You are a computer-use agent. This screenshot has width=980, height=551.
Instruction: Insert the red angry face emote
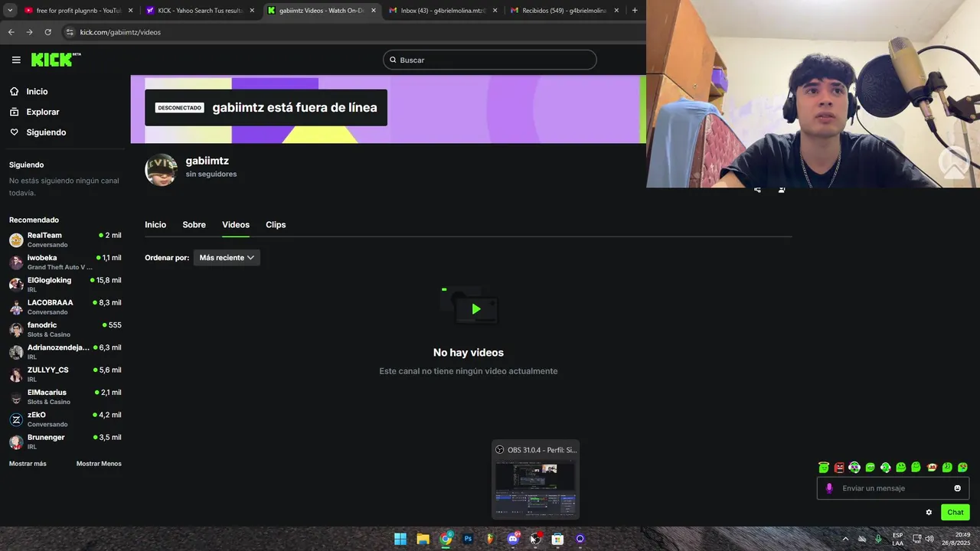(x=839, y=468)
